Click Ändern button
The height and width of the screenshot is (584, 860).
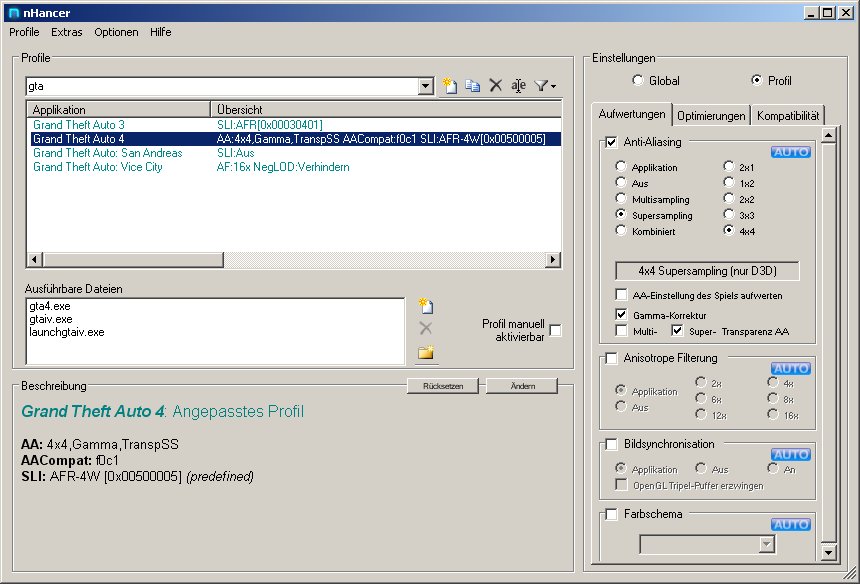click(522, 386)
